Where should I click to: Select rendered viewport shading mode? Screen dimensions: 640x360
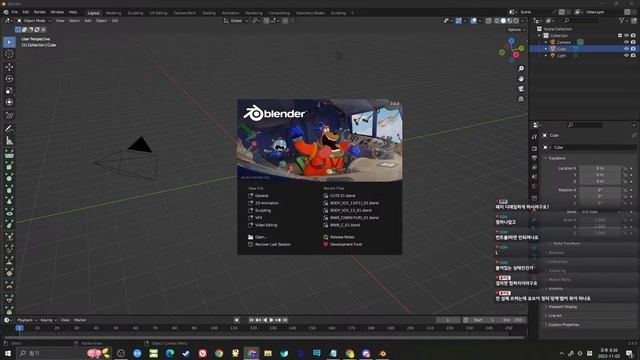pyautogui.click(x=516, y=20)
